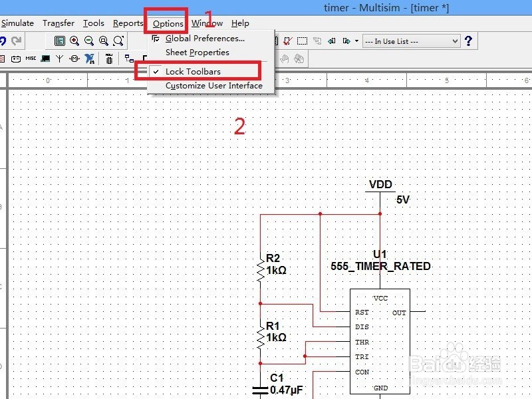
Task: Click the Back Annotate from Ultiboard icon
Action: pos(331,41)
